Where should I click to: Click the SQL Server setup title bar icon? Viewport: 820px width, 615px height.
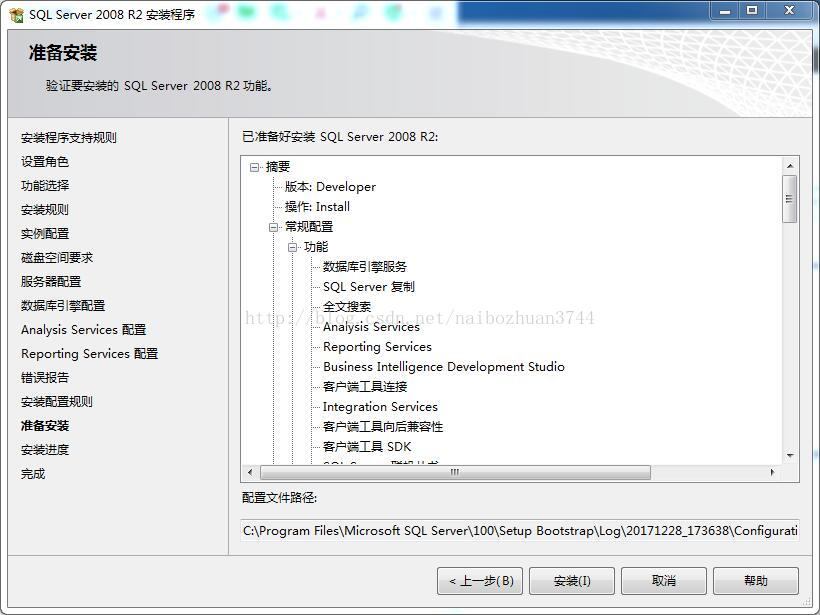(x=17, y=15)
